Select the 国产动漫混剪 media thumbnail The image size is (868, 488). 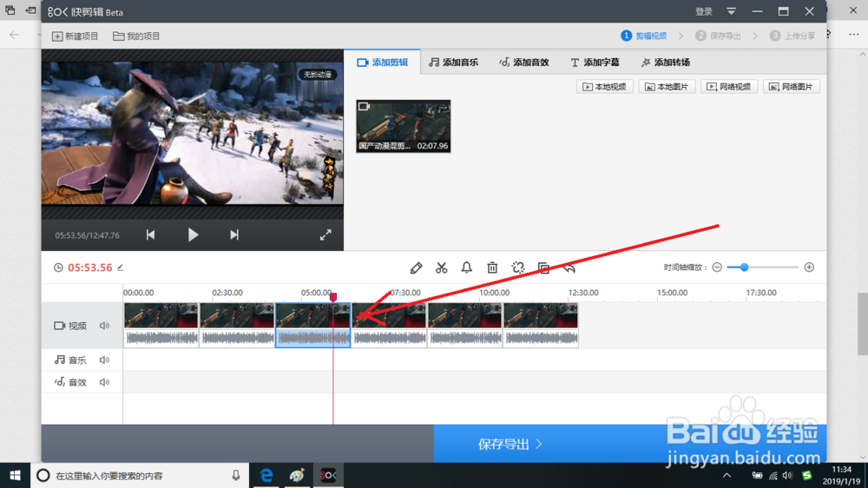[x=403, y=126]
